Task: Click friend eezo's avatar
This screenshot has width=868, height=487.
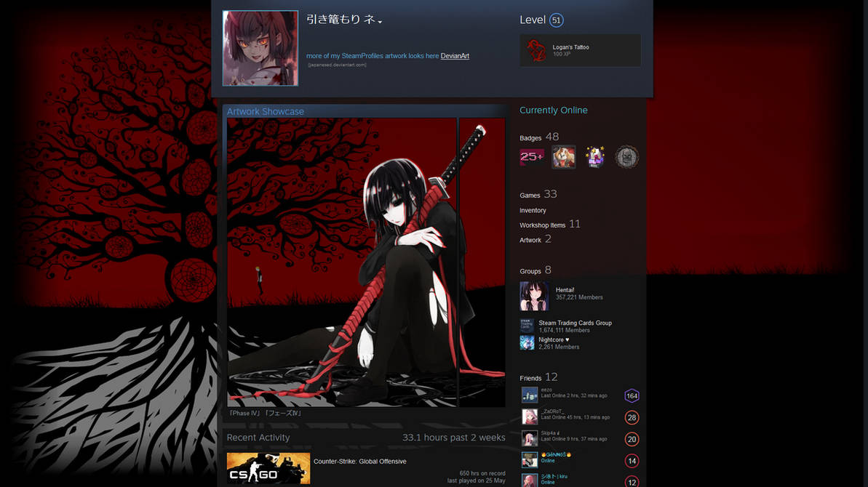Action: 530,395
